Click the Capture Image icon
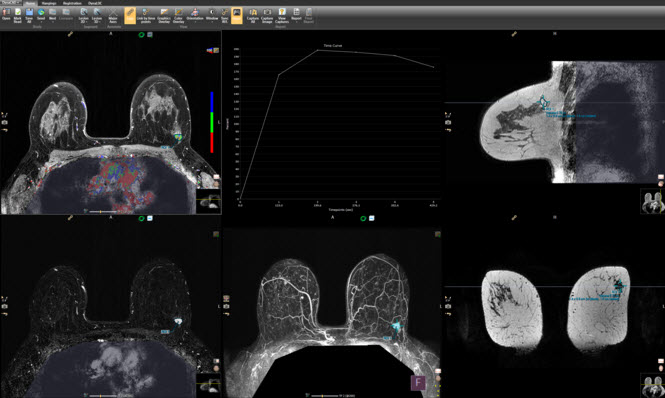Screen dimensions: 665x398 267,15
